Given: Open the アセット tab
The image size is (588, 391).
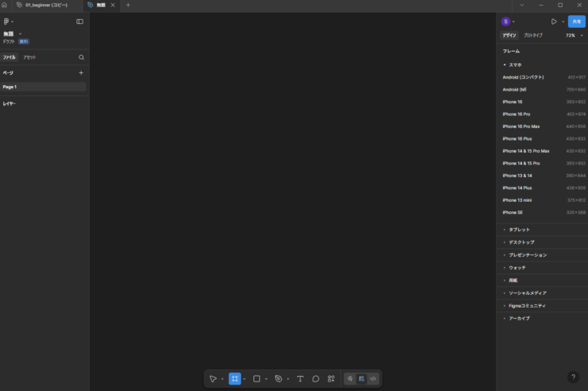Looking at the screenshot, I should (29, 58).
